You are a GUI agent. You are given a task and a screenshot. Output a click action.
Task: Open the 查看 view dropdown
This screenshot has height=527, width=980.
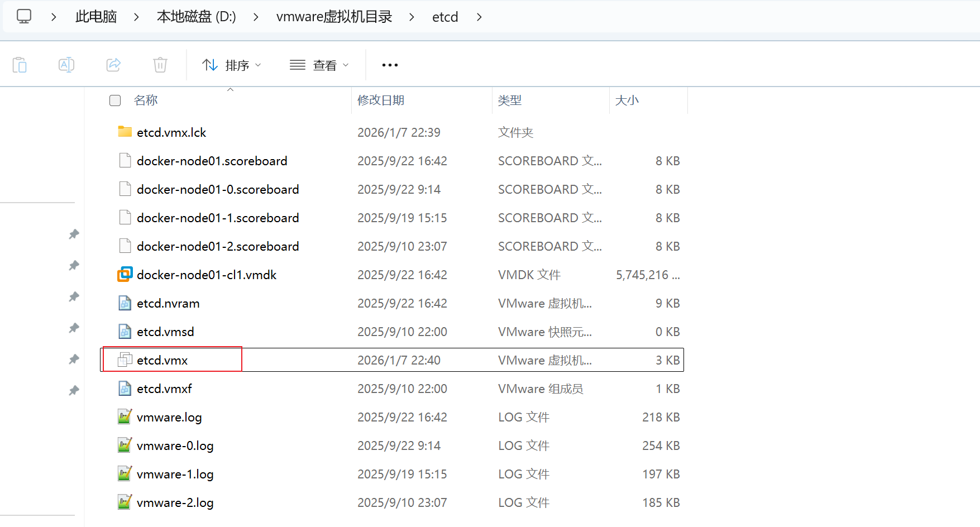pos(319,65)
